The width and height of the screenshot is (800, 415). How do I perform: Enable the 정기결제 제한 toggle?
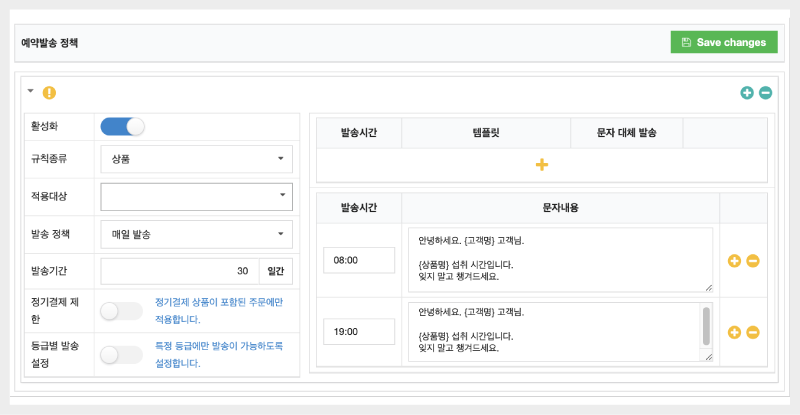[123, 311]
